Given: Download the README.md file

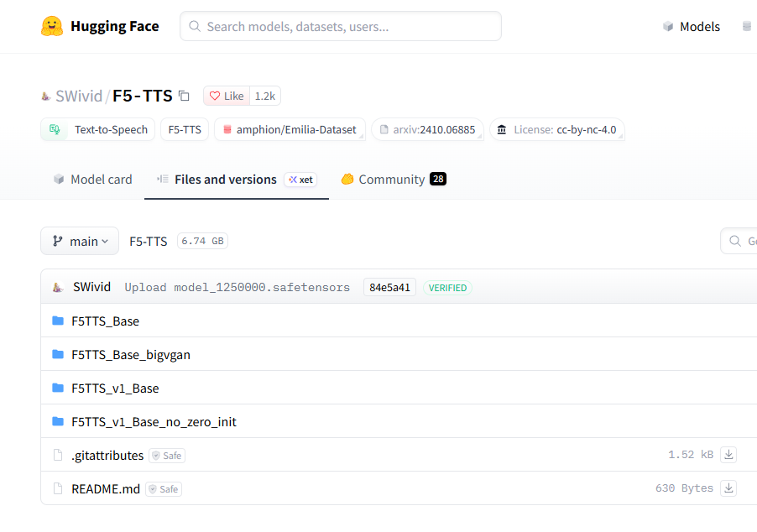Looking at the screenshot, I should (728, 488).
